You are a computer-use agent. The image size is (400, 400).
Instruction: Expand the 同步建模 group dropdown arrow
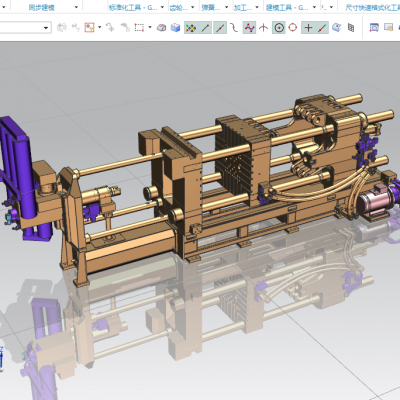[x=76, y=7]
